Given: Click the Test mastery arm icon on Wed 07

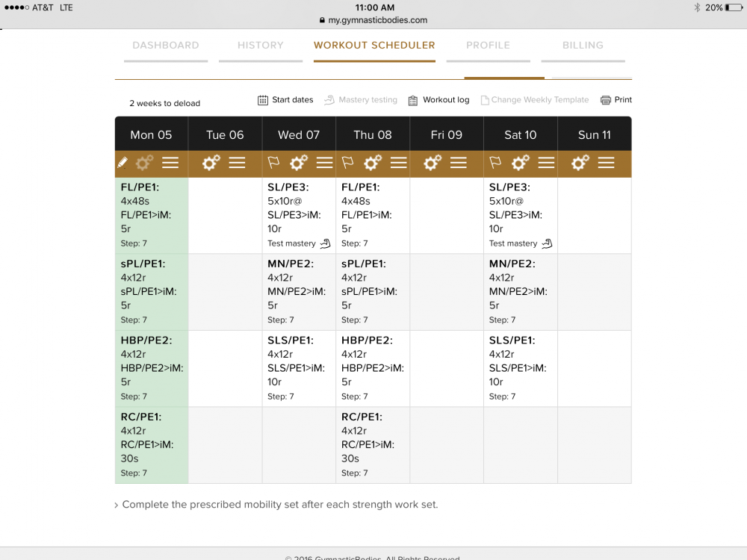Looking at the screenshot, I should tap(326, 243).
